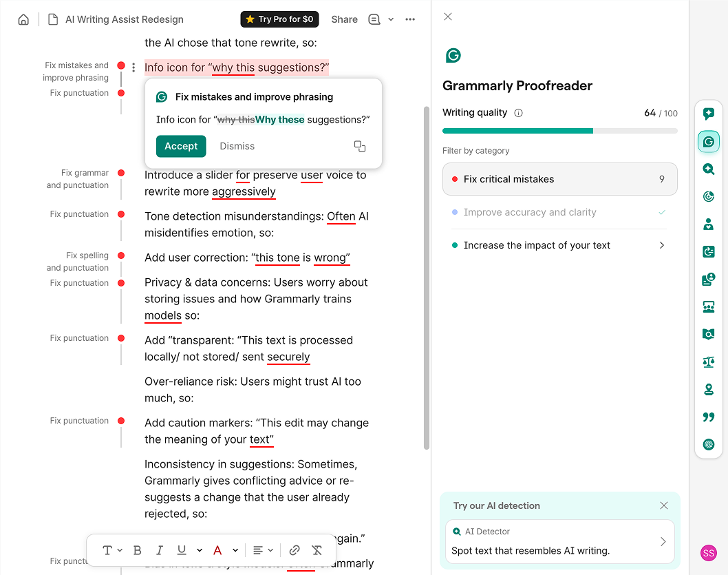Open the AI chat sparkle bubble icon
This screenshot has width=728, height=575.
tap(709, 114)
